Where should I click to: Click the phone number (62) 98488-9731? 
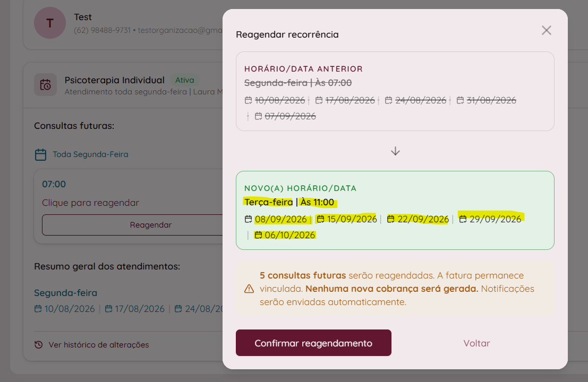(x=102, y=30)
